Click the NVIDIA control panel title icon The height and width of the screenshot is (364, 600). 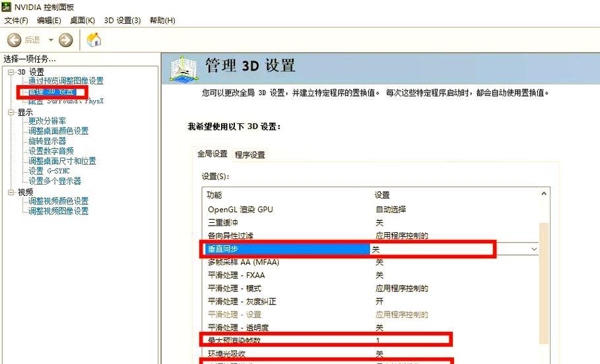point(6,7)
